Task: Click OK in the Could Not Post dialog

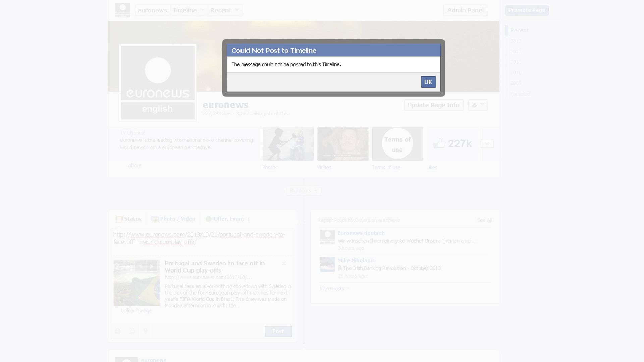Action: point(428,82)
